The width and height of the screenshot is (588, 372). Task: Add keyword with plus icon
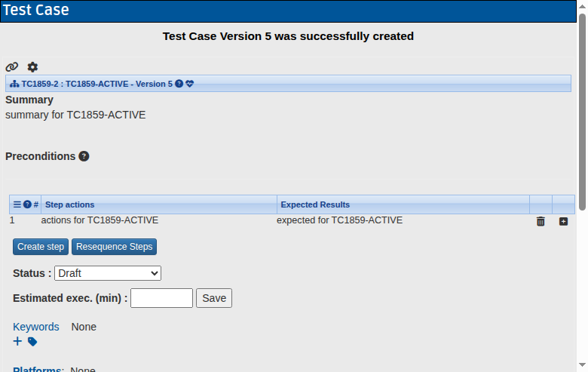tap(17, 341)
